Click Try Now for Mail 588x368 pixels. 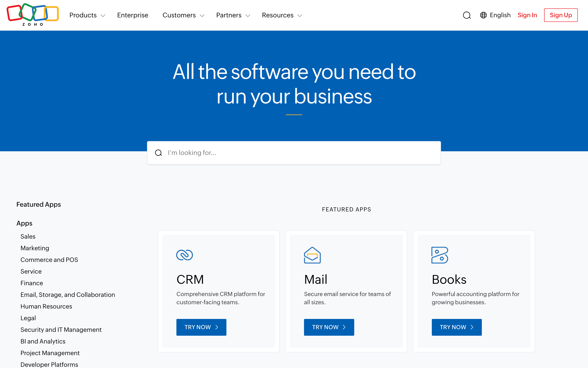click(329, 327)
